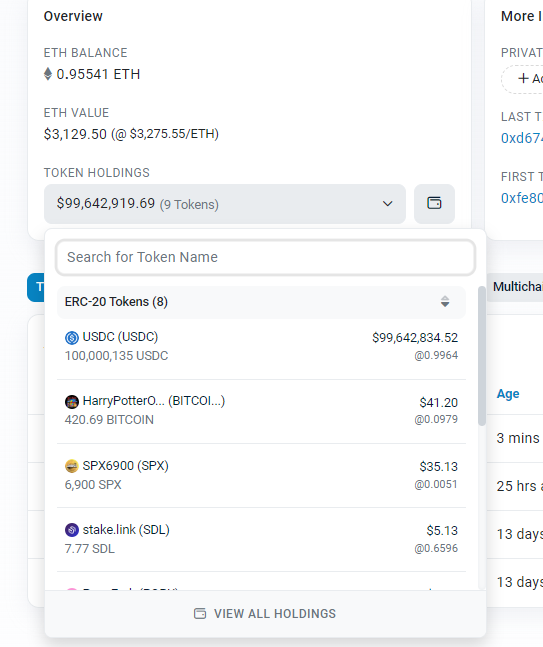
Task: Click the @0.0051 price text
Action: click(436, 484)
